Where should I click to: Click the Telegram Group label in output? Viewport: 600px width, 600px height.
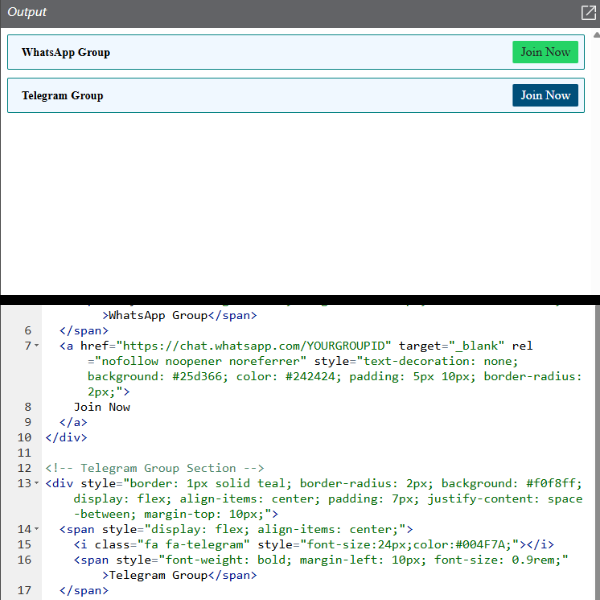click(62, 95)
